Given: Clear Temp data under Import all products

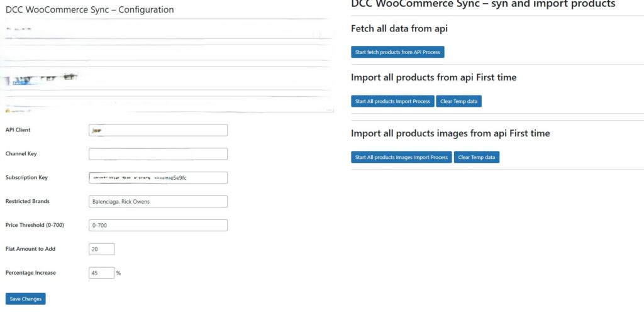Looking at the screenshot, I should pyautogui.click(x=458, y=101).
